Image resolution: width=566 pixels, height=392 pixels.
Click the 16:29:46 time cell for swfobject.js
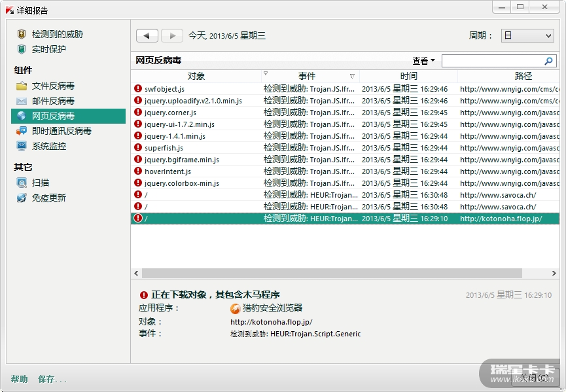[404, 89]
